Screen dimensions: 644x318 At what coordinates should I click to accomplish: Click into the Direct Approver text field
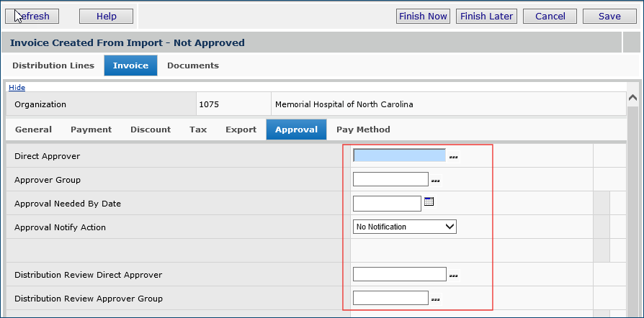point(399,155)
